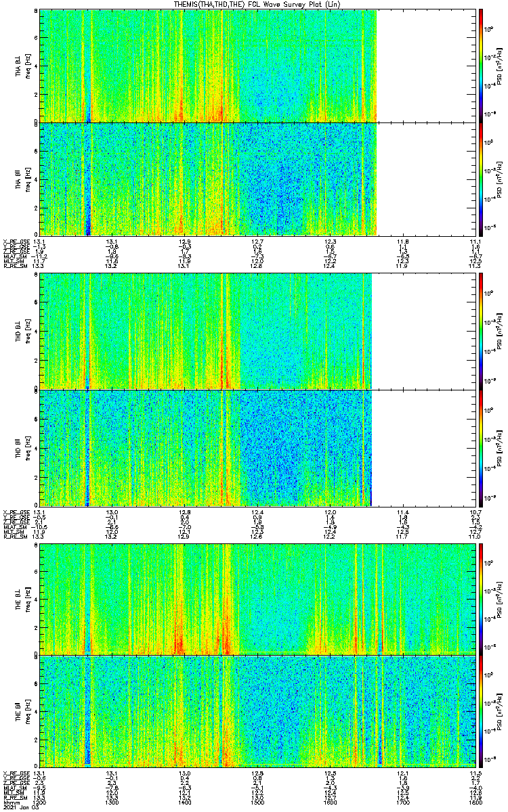This screenshot has width=508, height=812.
Task: Click the color bar beside the THD B-perpendicular panel
Action: pos(480,331)
